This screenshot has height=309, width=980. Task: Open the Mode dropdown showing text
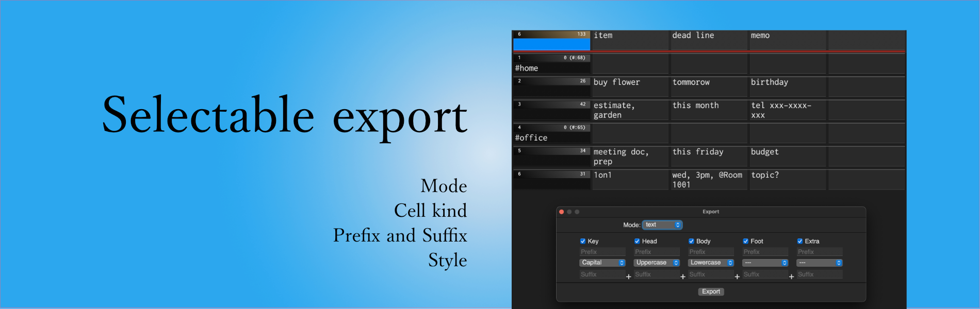662,225
